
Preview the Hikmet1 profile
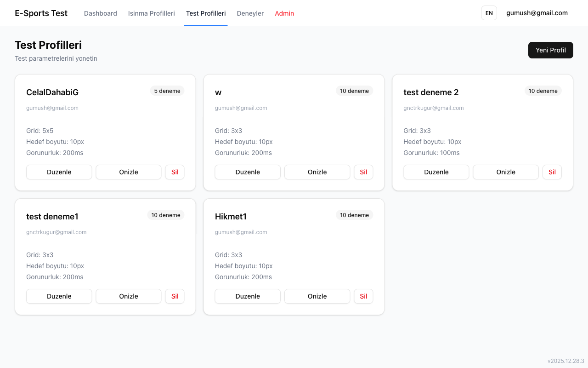pos(317,296)
